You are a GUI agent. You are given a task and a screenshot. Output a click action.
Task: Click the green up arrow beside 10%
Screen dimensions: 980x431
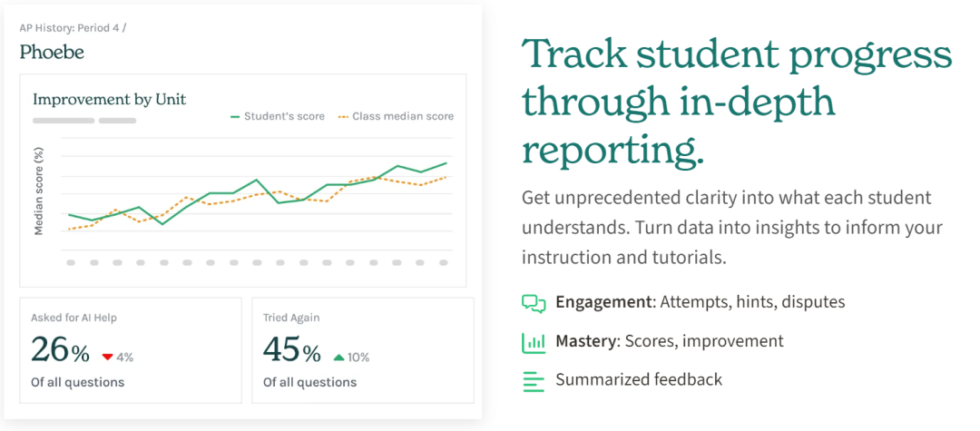click(338, 358)
